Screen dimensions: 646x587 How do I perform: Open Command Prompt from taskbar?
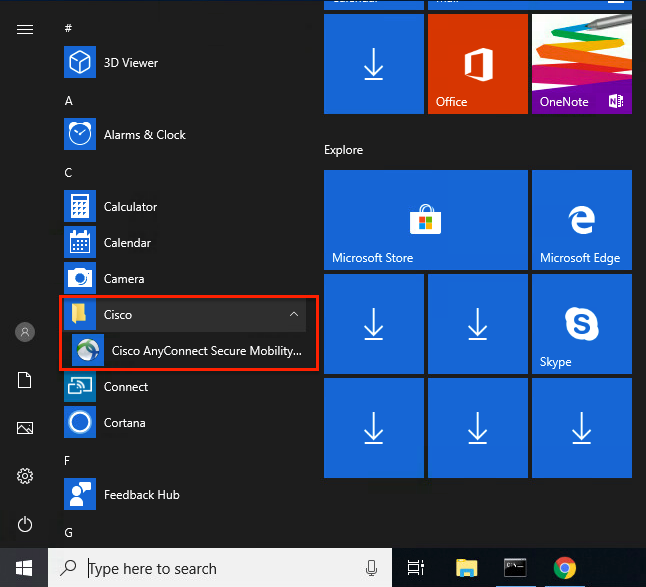pyautogui.click(x=515, y=568)
